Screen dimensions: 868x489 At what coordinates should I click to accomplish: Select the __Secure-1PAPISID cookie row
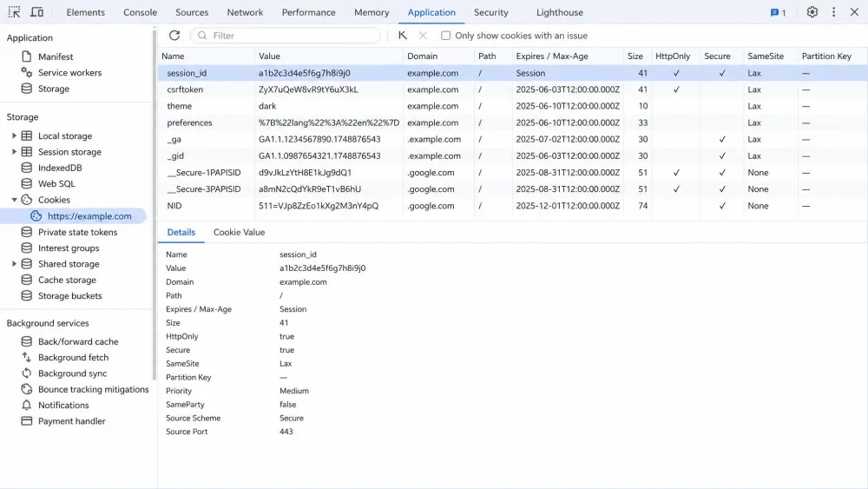[x=513, y=173]
